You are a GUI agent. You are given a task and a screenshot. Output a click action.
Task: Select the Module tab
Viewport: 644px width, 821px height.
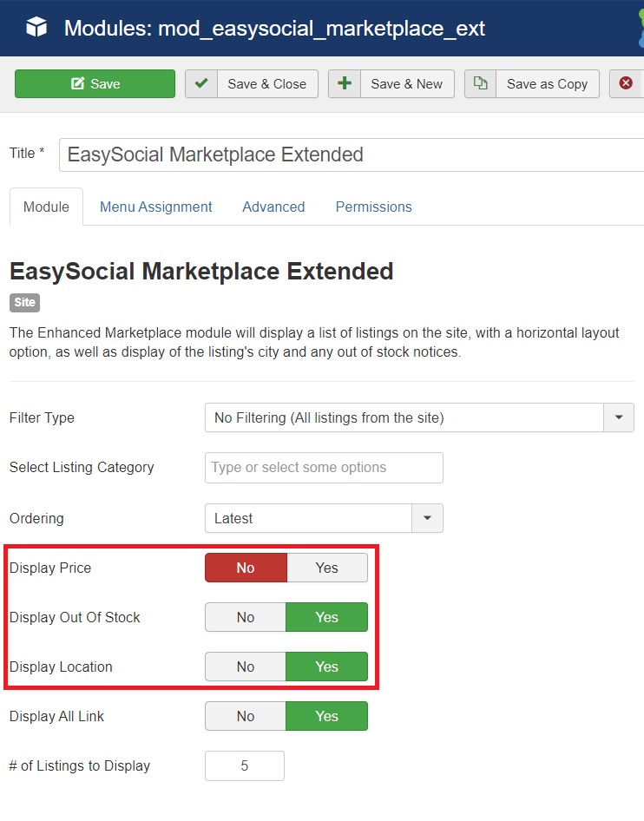(46, 207)
